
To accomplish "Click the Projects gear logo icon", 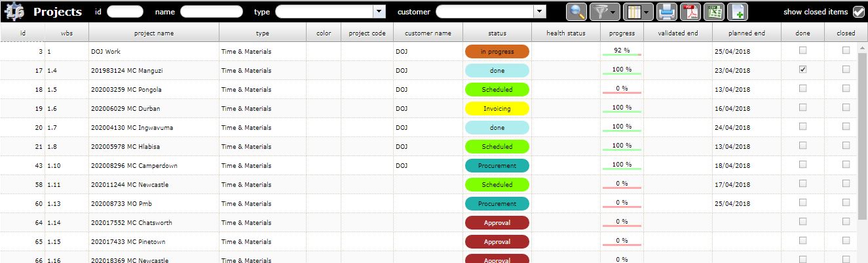I will [14, 12].
